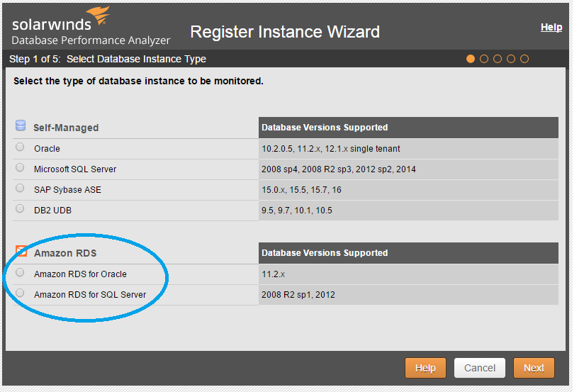This screenshot has width=584, height=392.
Task: Click the fourth step indicator dot
Action: [511, 59]
